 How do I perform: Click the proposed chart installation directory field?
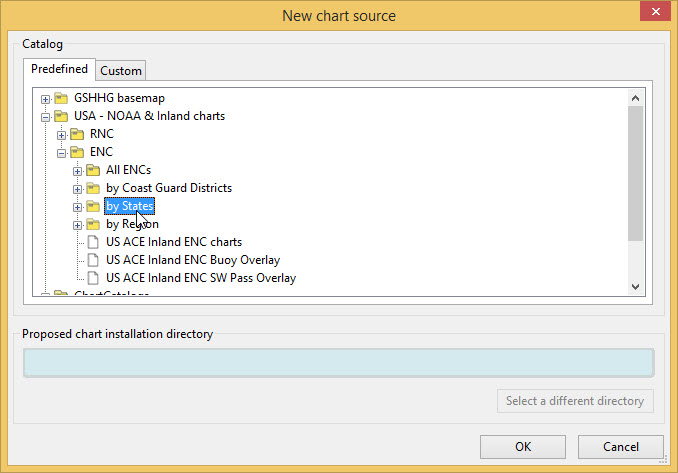(x=338, y=363)
